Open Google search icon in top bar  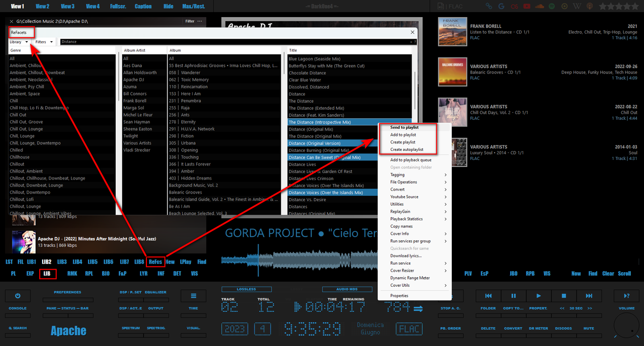tap(501, 7)
